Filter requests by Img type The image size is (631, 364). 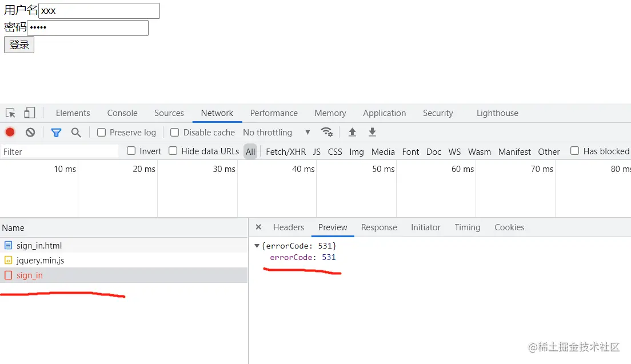click(356, 151)
